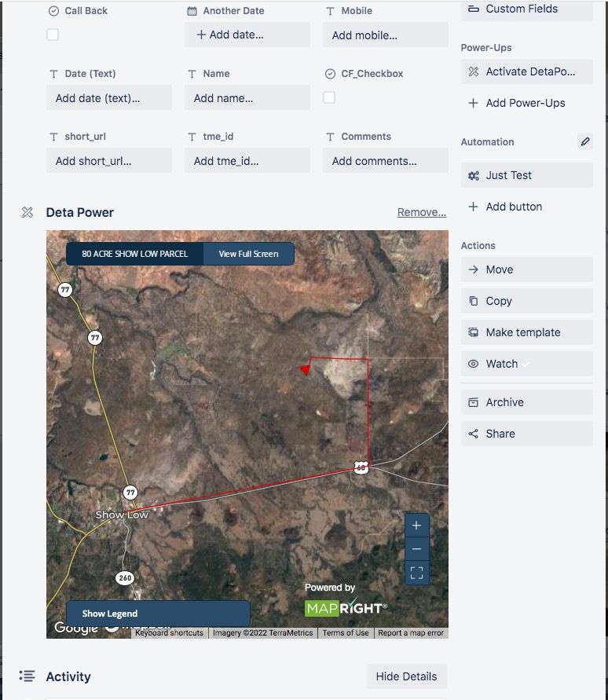Click the Route 60 shield on map
The image size is (608, 700).
[x=361, y=467]
